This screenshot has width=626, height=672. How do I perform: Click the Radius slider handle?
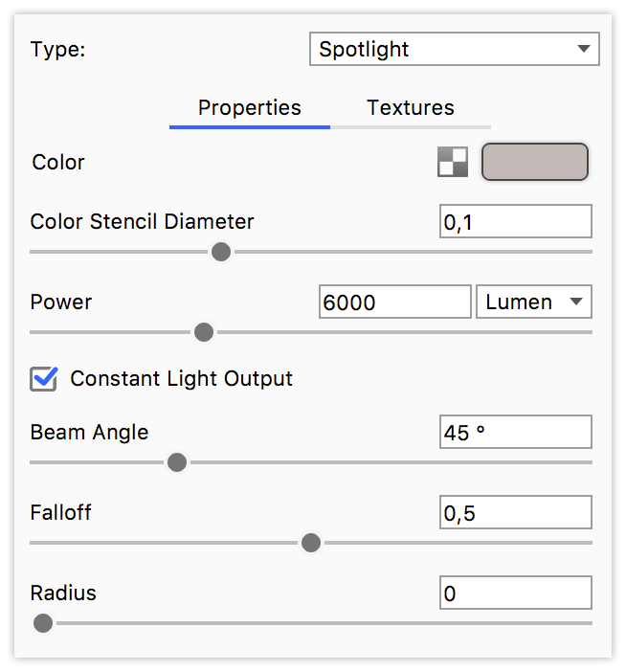43,623
